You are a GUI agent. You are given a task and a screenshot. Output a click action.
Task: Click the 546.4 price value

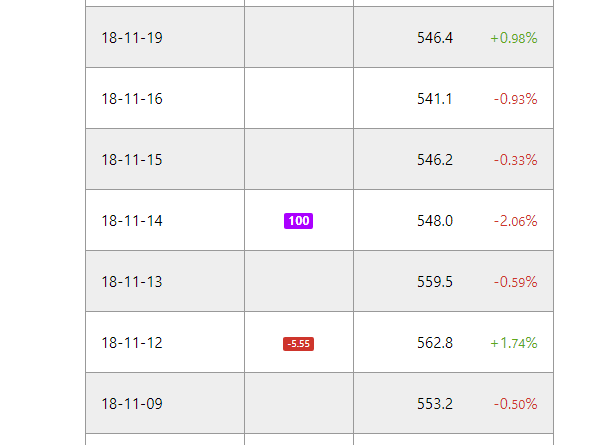435,38
